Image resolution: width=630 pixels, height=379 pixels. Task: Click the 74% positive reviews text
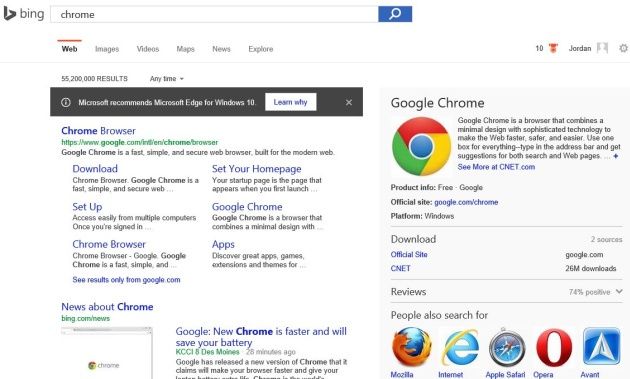tap(589, 292)
